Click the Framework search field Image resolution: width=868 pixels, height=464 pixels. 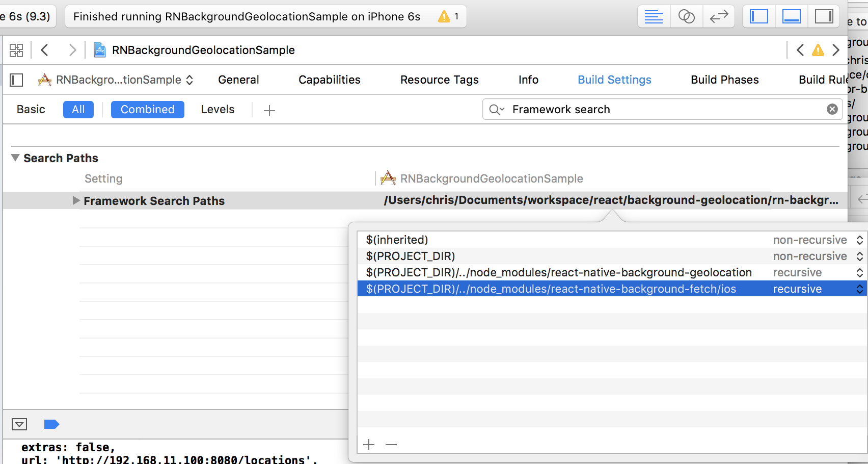(662, 110)
